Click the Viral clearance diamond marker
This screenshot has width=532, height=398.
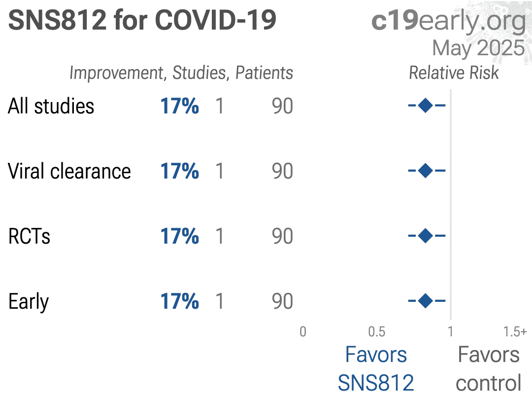426,171
